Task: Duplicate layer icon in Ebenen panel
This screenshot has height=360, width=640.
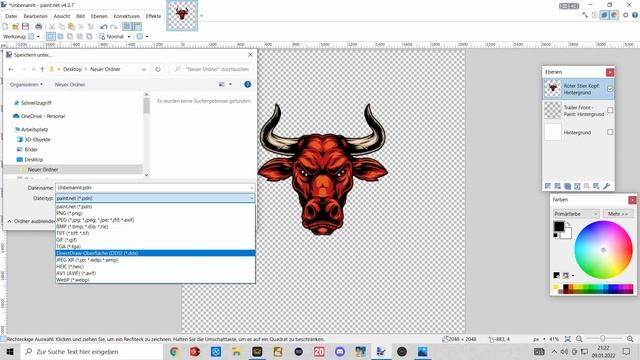Action: [x=567, y=186]
